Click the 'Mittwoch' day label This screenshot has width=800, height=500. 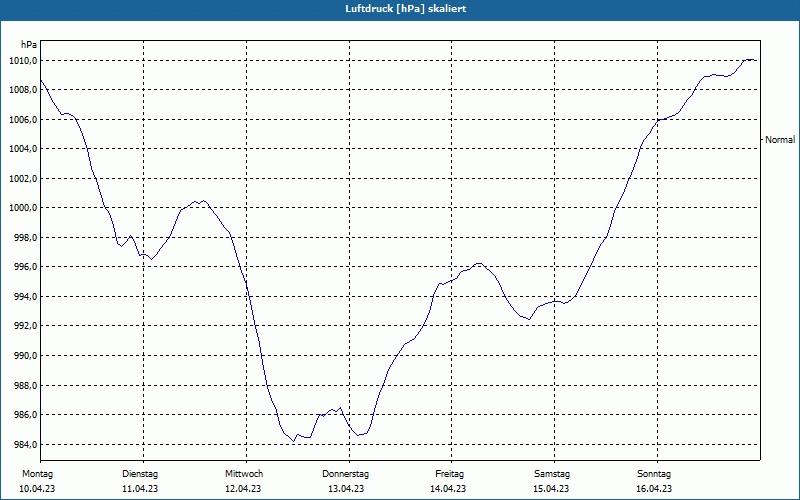point(244,474)
